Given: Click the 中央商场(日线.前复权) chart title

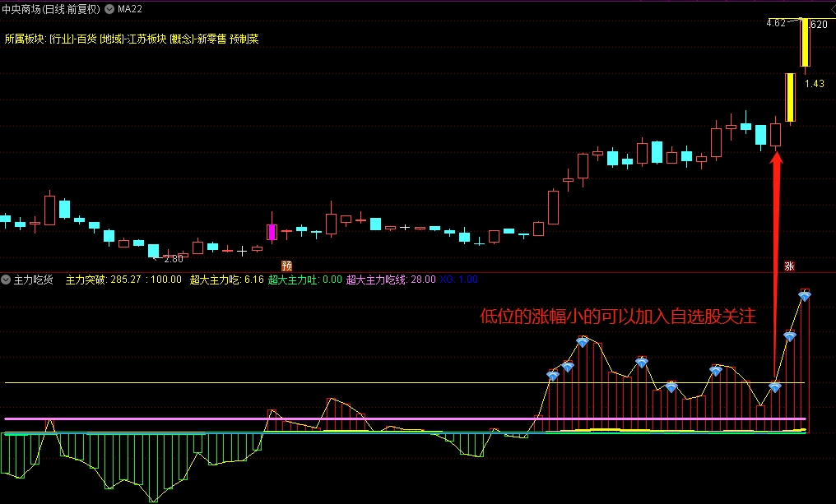Looking at the screenshot, I should click(51, 9).
